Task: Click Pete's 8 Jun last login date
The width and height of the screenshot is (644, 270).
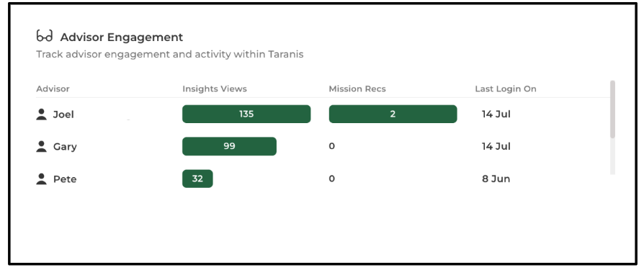Action: 496,179
